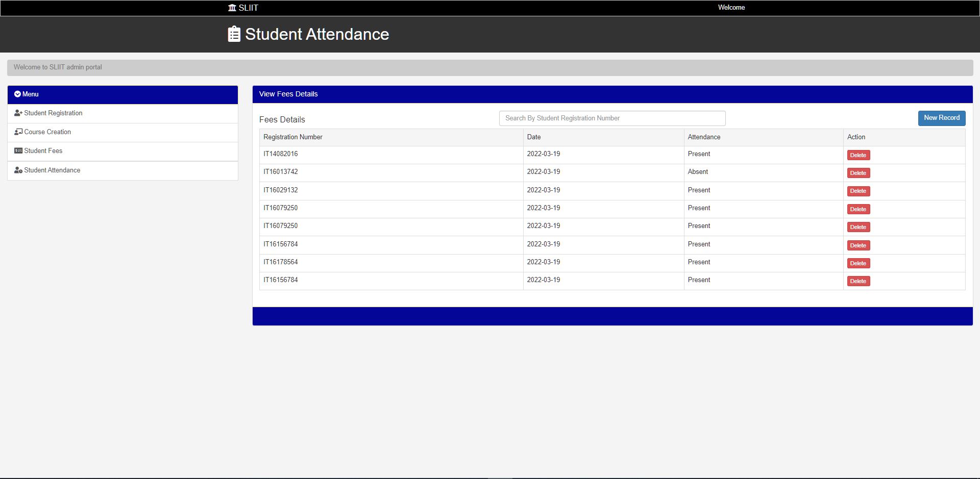Delete the IT16178564 attendance record
This screenshot has width=980, height=479.
[858, 263]
